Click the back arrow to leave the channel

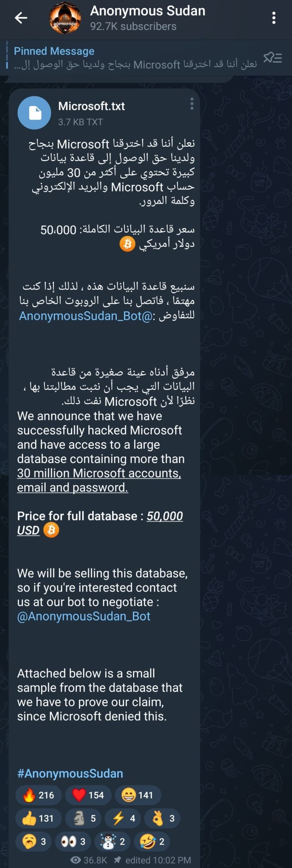21,17
